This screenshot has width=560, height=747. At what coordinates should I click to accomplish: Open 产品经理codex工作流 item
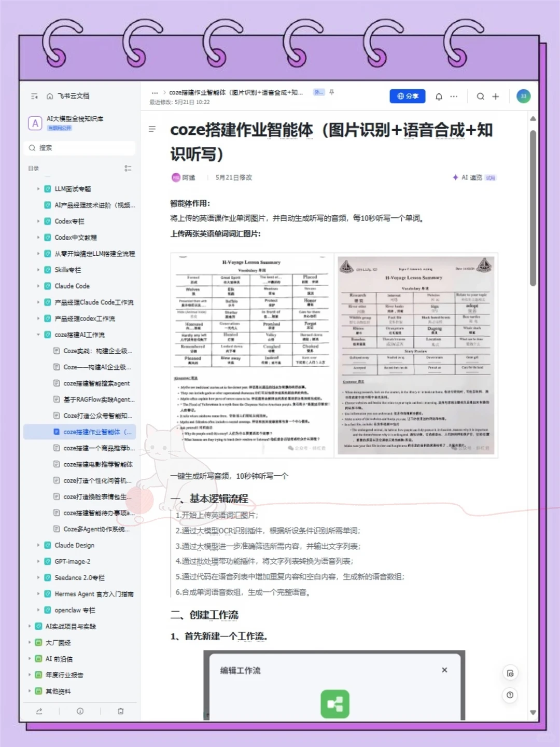85,319
